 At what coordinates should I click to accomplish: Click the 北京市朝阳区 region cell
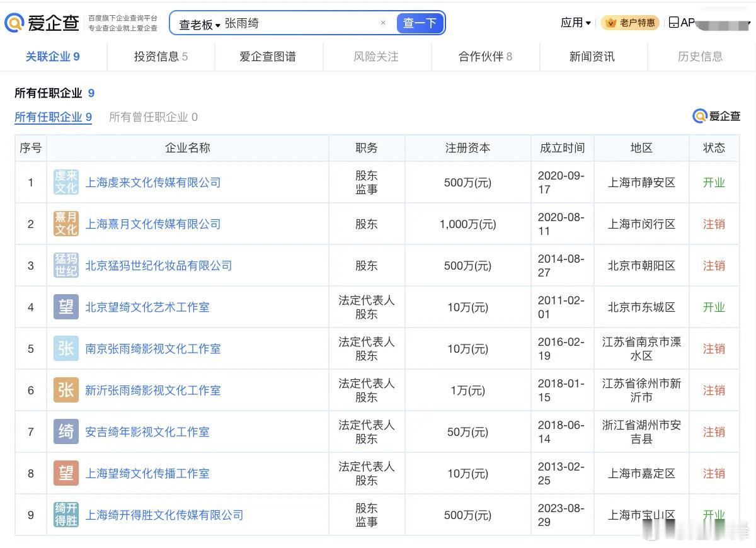click(641, 266)
